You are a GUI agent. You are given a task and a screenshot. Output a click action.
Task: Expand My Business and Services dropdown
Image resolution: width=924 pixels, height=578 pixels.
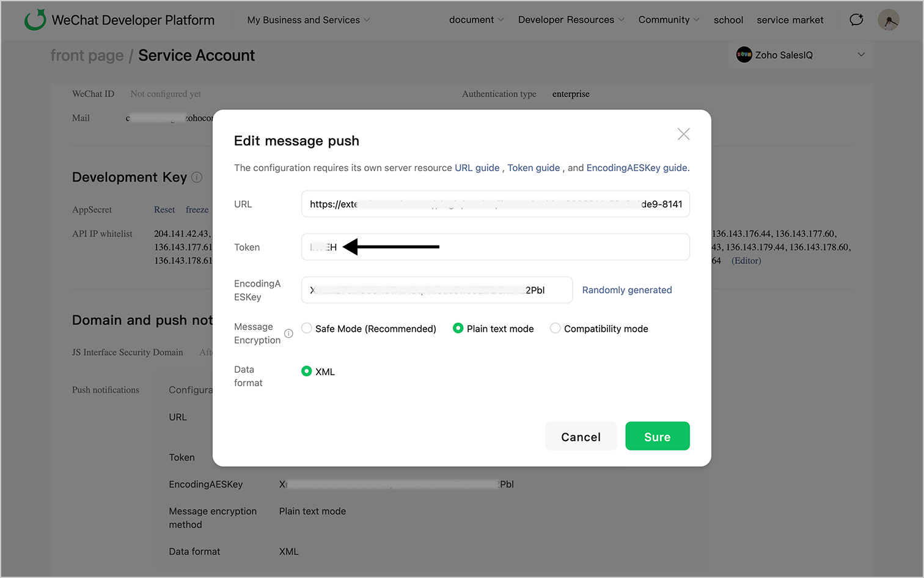pos(309,20)
